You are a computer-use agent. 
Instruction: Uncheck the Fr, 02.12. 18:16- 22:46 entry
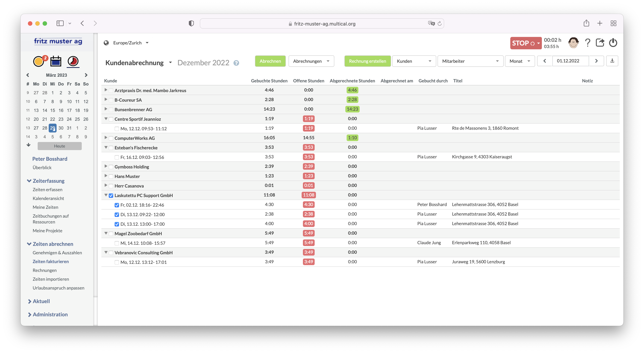pyautogui.click(x=117, y=205)
